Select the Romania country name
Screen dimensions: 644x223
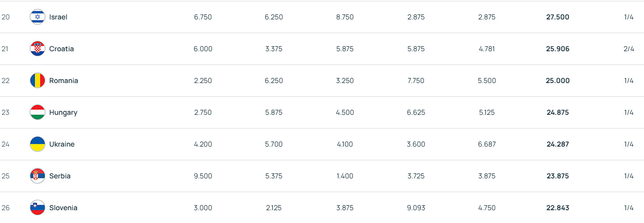(64, 80)
